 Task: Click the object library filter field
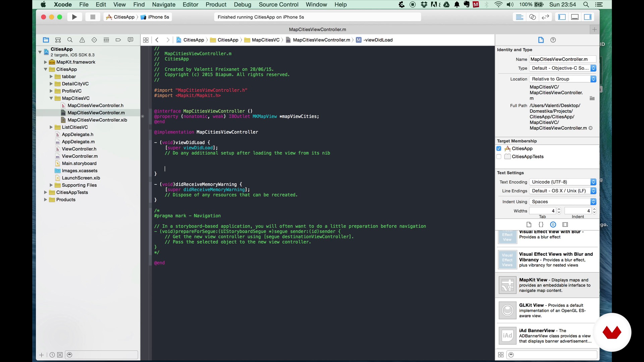click(552, 355)
